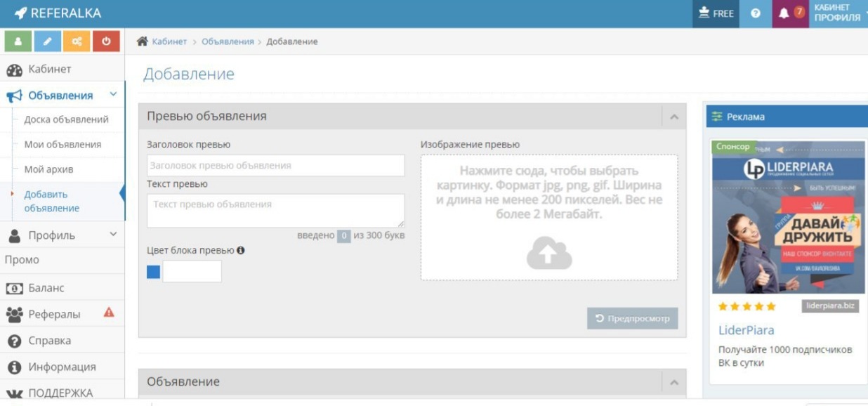The width and height of the screenshot is (868, 406).
Task: Click the blue preview block color swatch
Action: pos(153,272)
